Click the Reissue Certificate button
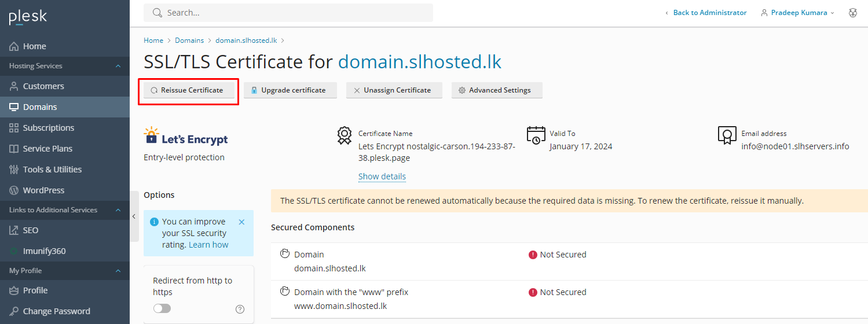This screenshot has height=324, width=868. pos(186,90)
